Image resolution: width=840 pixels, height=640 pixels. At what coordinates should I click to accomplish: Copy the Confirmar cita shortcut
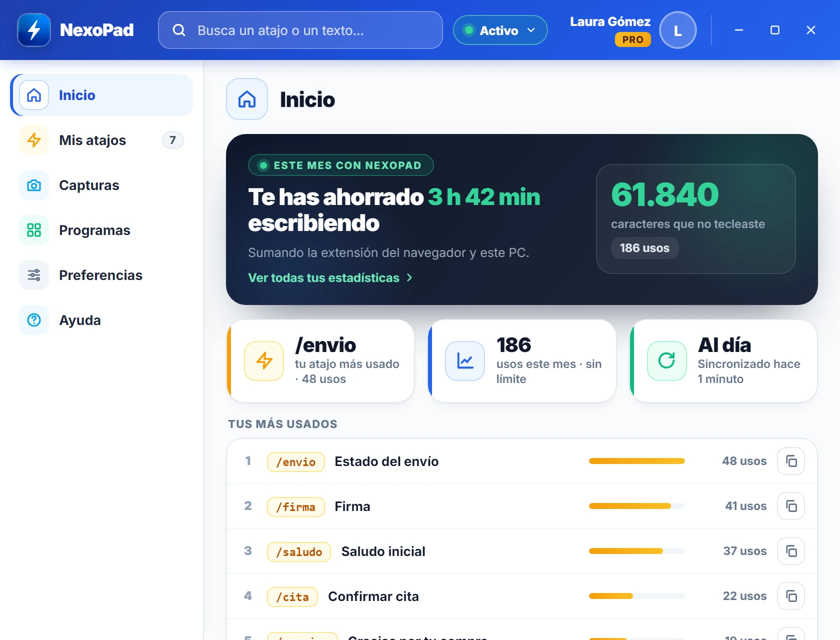click(791, 596)
